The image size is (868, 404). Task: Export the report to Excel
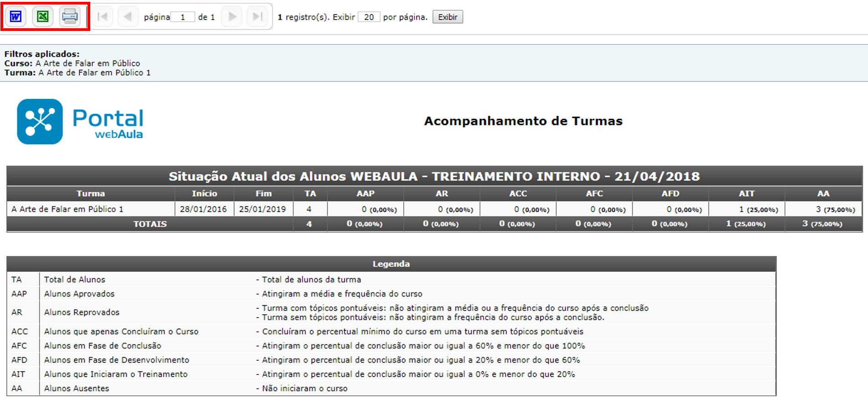pos(43,17)
